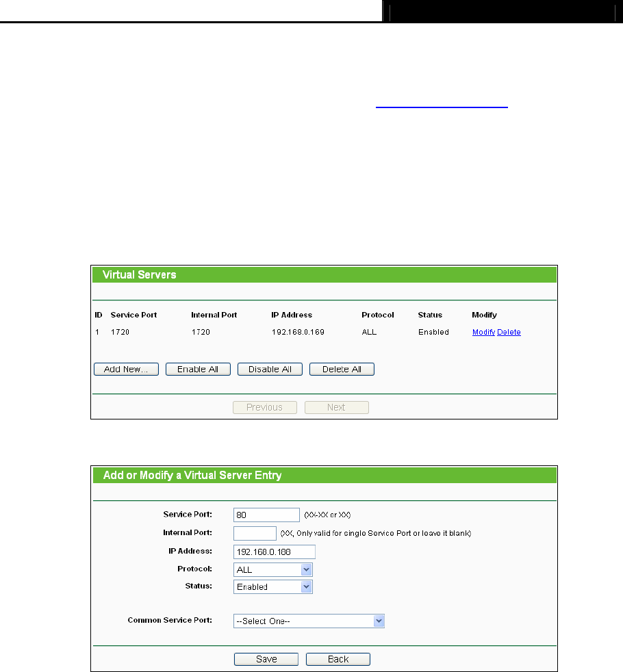Click the Service Port column header
Screen dimensions: 623x672
pos(133,315)
